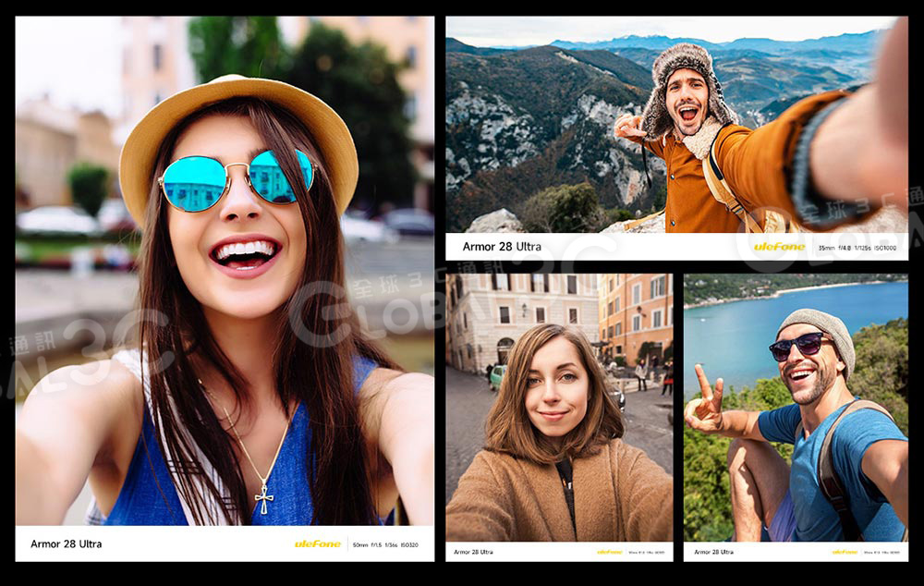This screenshot has width=924, height=586.
Task: Click the Ulefone logo under the seaside photo
Action: tap(845, 552)
